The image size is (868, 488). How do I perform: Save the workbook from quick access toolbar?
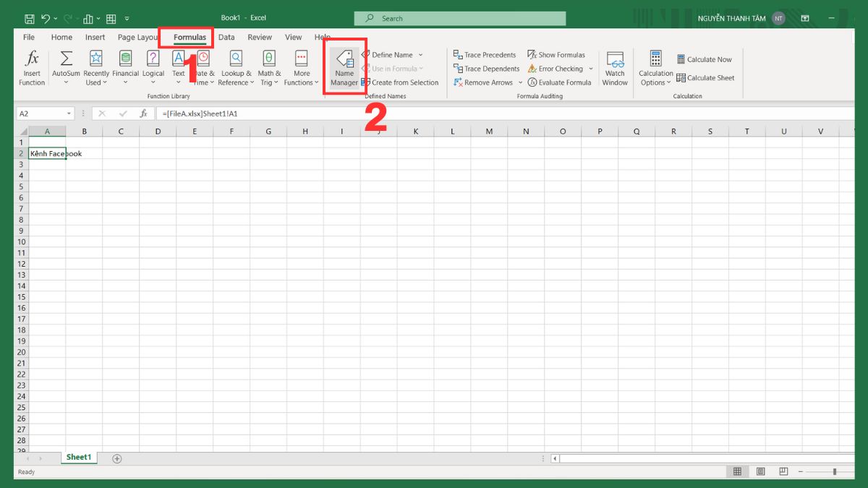click(x=29, y=18)
